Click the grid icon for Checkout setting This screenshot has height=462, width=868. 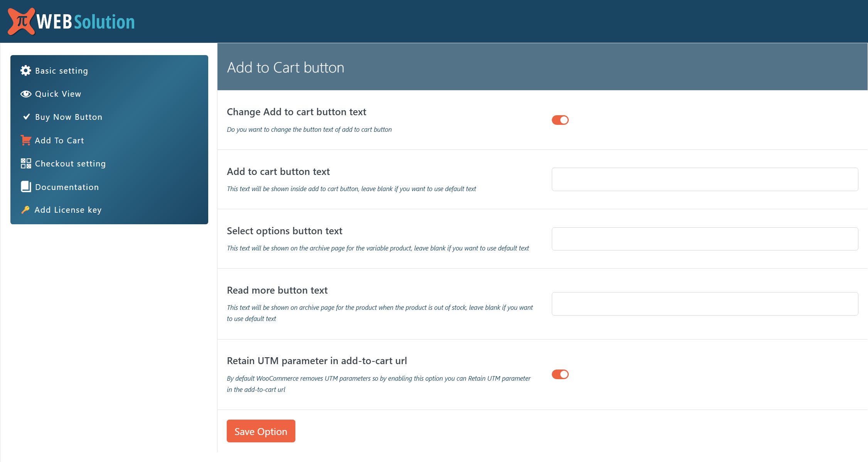[26, 163]
